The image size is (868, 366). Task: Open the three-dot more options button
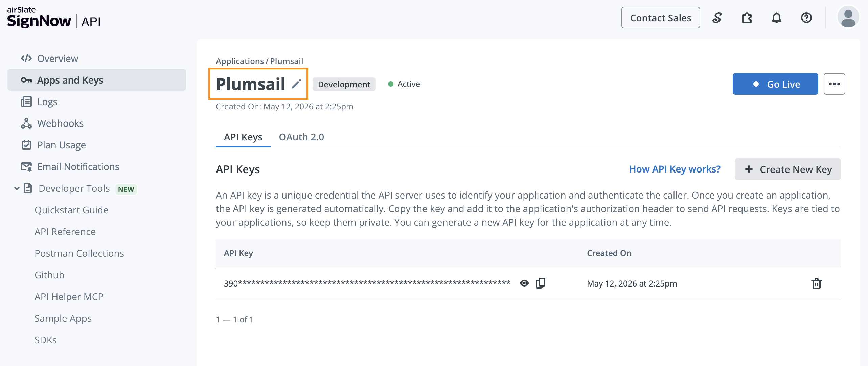click(834, 84)
